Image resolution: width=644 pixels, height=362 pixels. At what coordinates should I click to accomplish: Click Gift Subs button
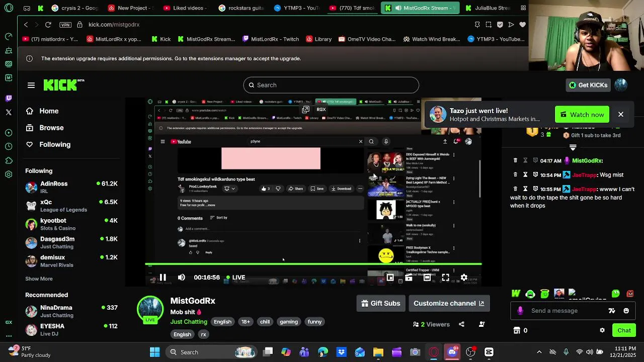(381, 303)
